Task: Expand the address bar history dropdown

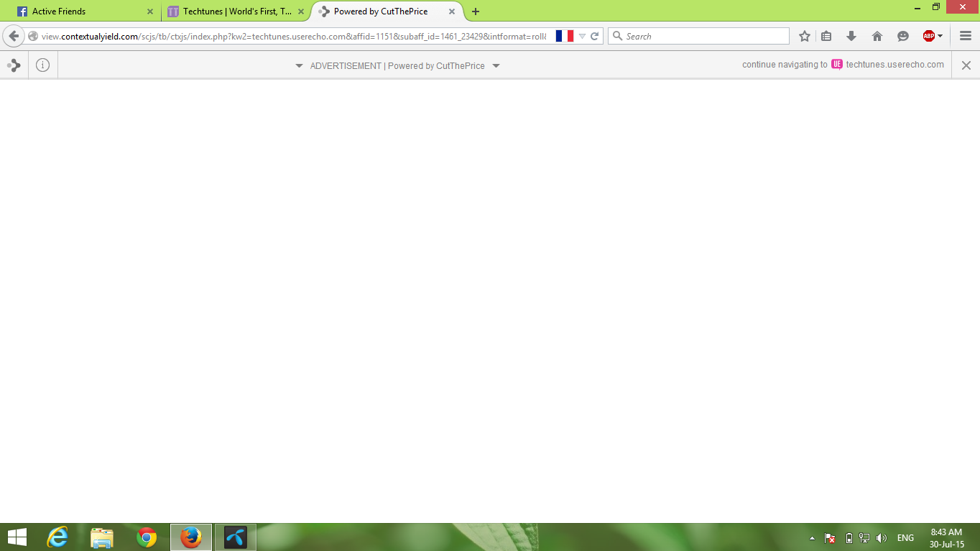Action: [582, 36]
